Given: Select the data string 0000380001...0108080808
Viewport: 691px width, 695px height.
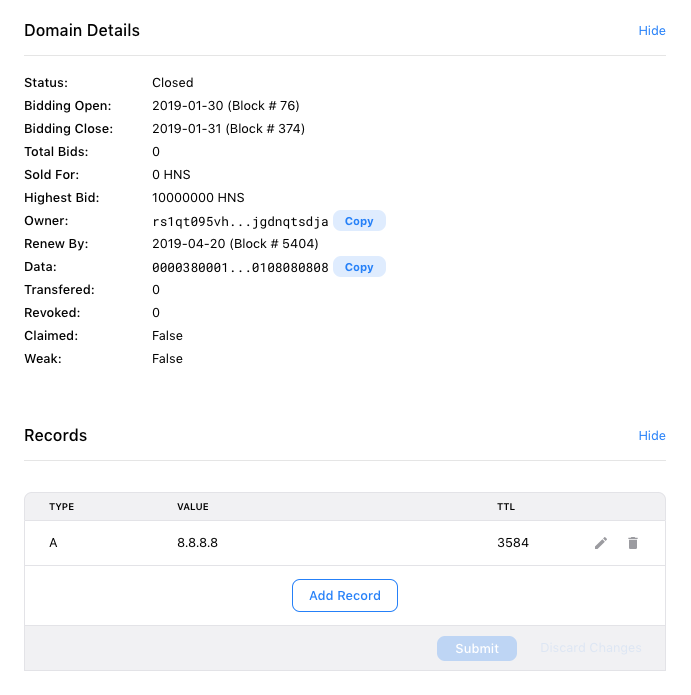Looking at the screenshot, I should click(x=240, y=267).
